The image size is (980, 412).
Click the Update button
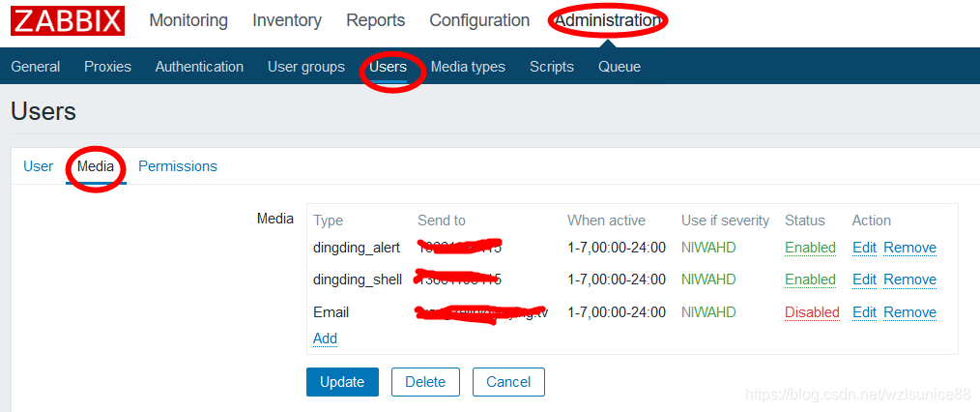[x=342, y=382]
